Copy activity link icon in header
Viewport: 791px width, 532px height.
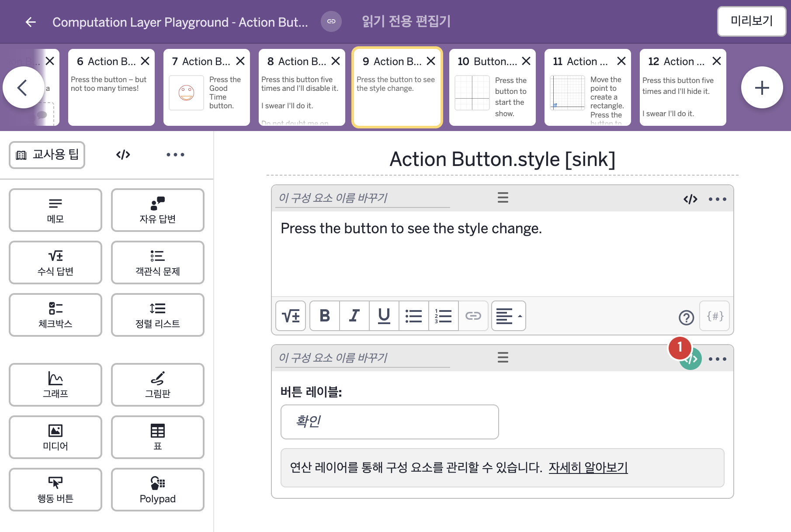[331, 21]
